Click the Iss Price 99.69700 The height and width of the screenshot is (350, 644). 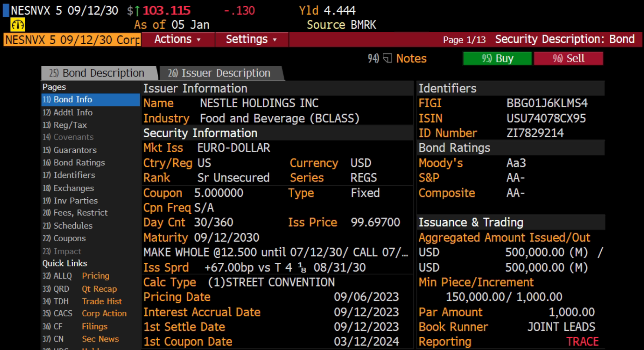(375, 222)
